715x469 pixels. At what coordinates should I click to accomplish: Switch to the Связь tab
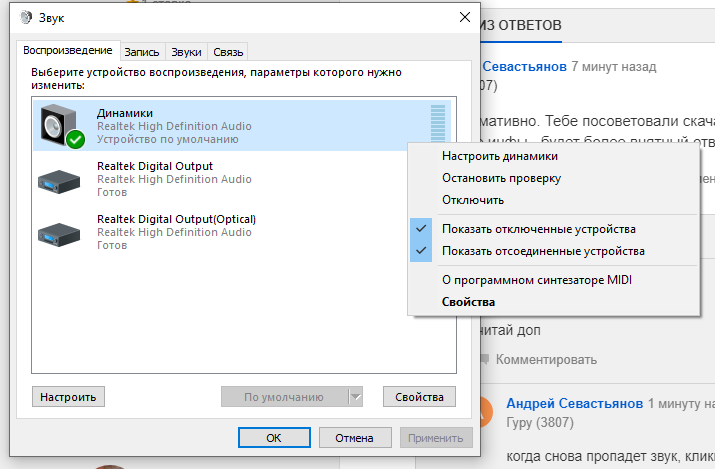point(228,52)
